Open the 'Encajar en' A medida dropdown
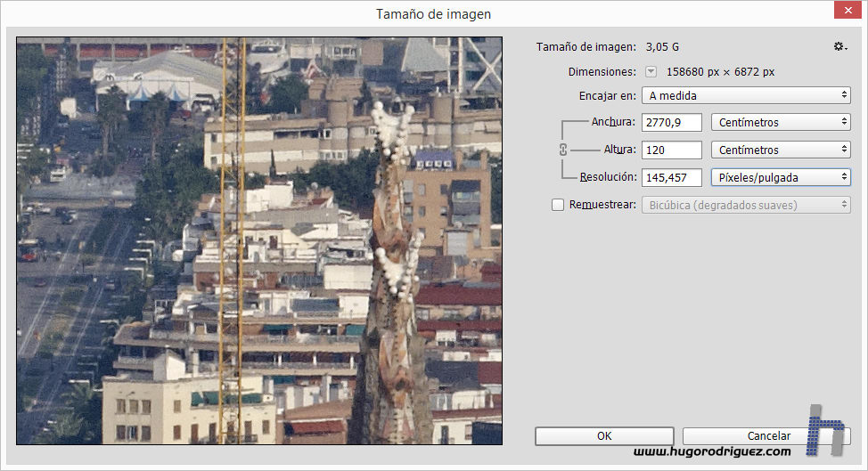The image size is (868, 471). 746,95
